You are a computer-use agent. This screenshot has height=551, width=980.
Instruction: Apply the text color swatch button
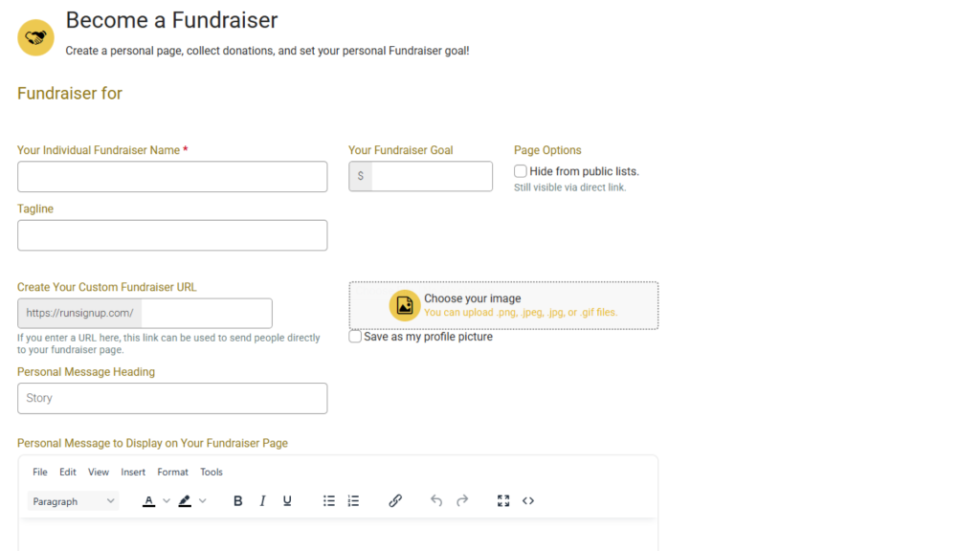[148, 501]
